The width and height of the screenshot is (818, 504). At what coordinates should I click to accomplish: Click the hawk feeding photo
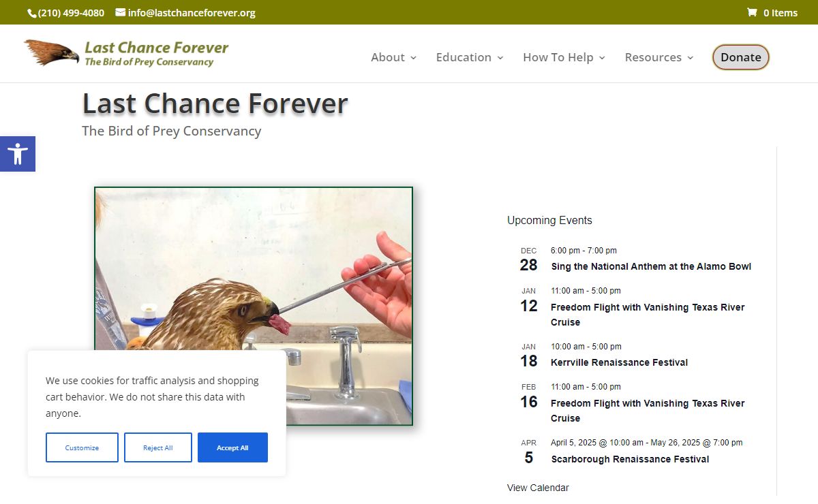click(254, 306)
